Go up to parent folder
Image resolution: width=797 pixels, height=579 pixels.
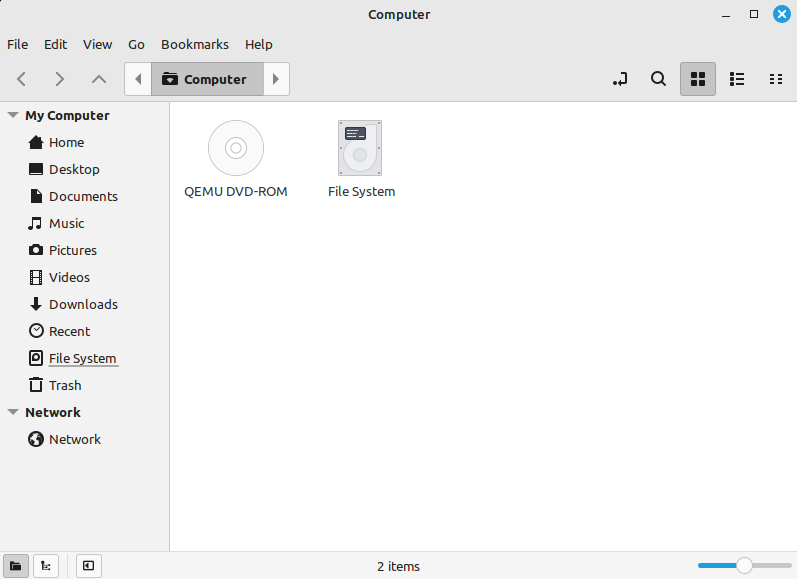(98, 79)
